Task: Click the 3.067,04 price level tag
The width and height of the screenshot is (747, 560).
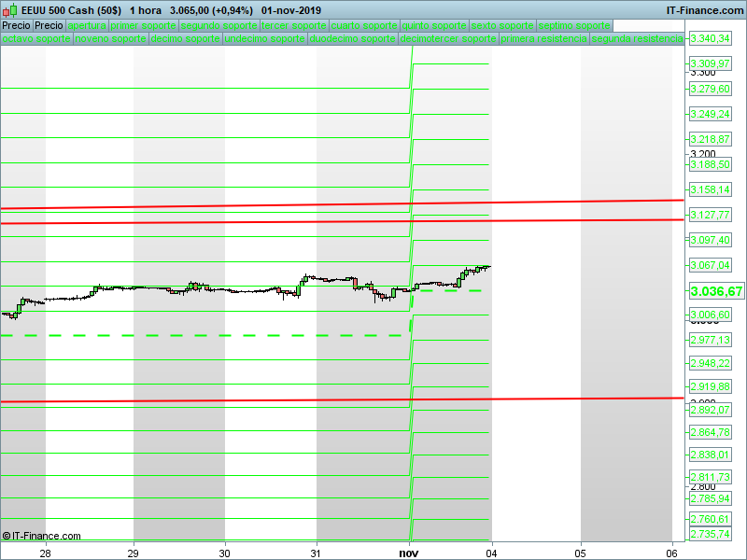Action: [711, 265]
